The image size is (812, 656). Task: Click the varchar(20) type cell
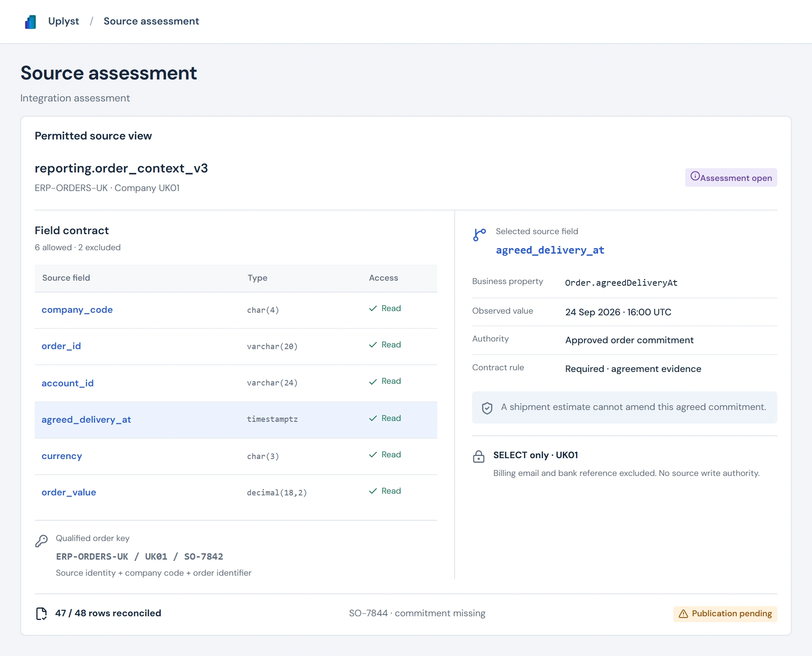click(272, 347)
